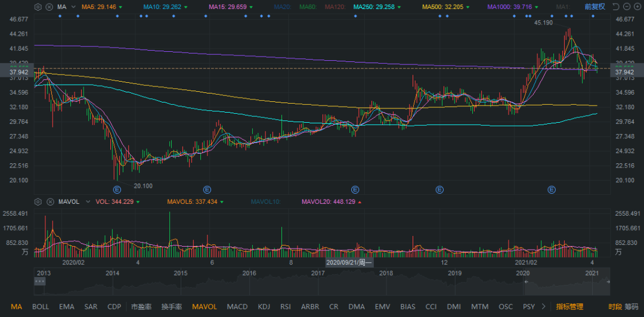
Task: Select the CDP indicator tab
Action: click(114, 307)
